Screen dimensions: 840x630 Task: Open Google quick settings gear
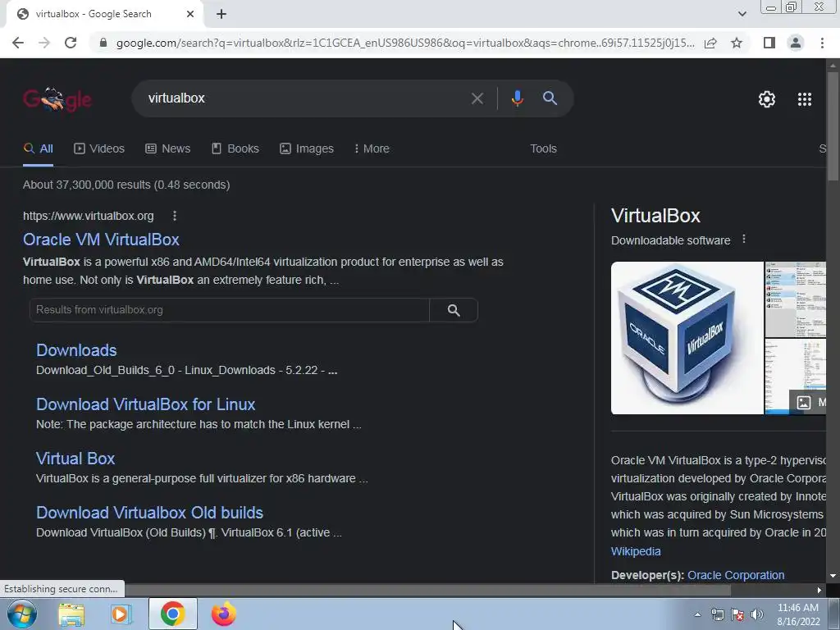tap(767, 99)
